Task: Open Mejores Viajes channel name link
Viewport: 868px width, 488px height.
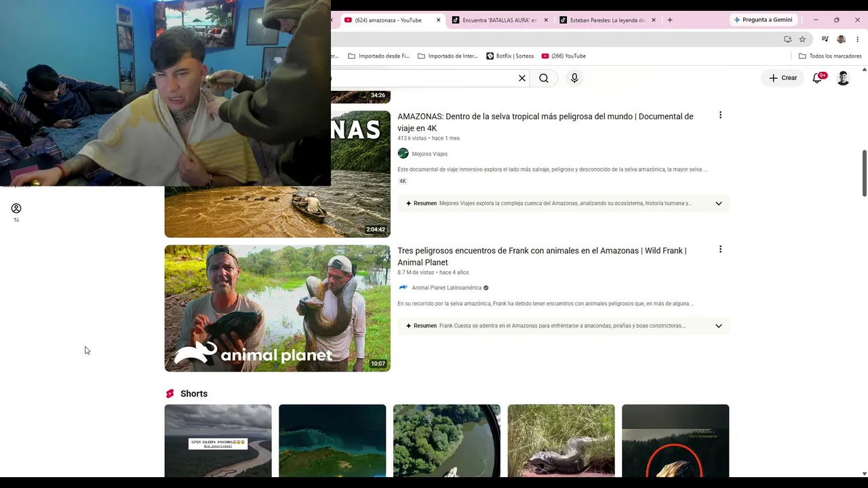Action: [x=429, y=154]
